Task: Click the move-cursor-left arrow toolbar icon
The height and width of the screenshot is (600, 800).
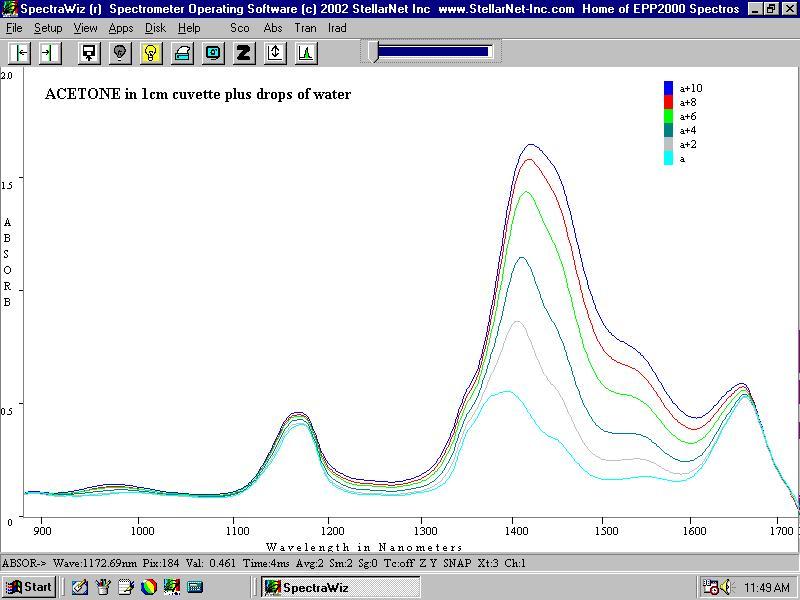Action: coord(20,53)
